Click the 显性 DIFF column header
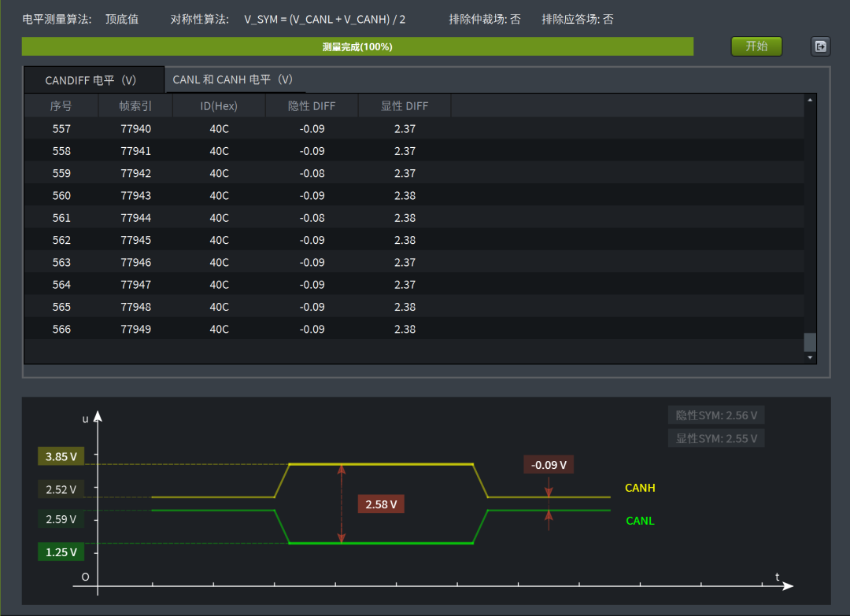 tap(405, 105)
